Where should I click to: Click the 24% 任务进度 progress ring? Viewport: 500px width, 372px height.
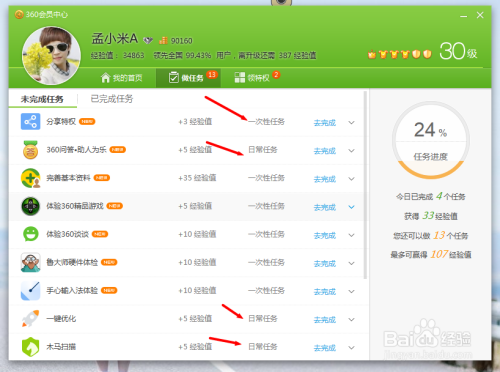pyautogui.click(x=431, y=140)
